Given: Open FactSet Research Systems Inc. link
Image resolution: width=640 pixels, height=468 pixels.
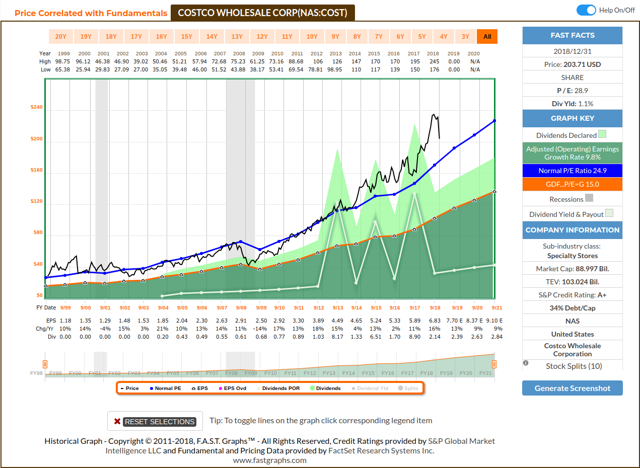Looking at the screenshot, I should [381, 451].
